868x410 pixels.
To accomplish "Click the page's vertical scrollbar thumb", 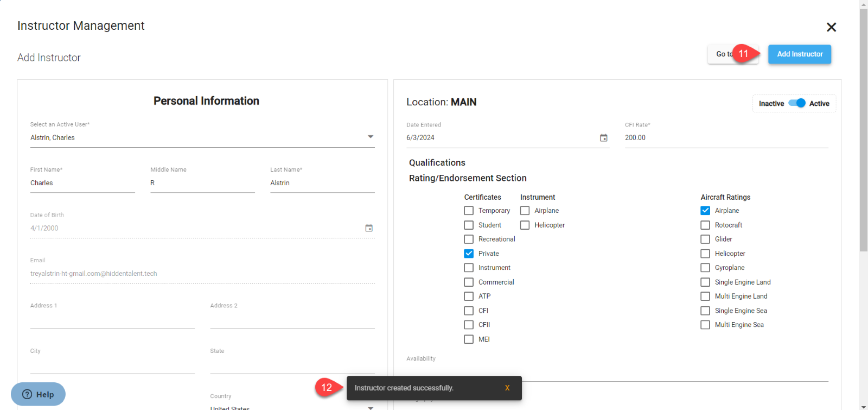I will click(x=863, y=130).
